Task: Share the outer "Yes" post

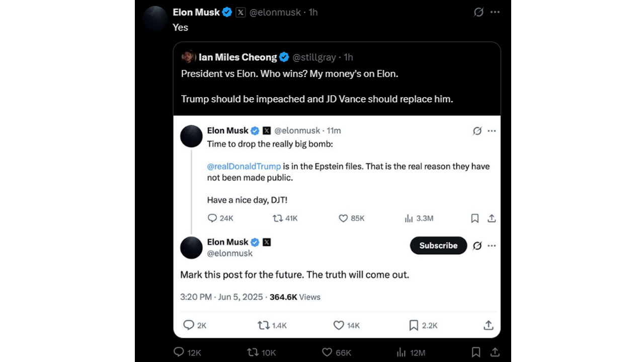Action: (495, 352)
